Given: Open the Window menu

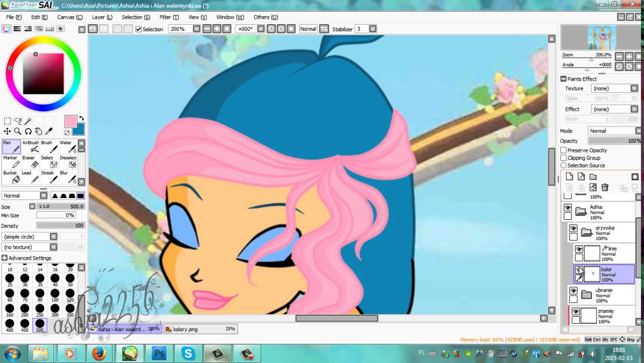Looking at the screenshot, I should pyautogui.click(x=230, y=17).
